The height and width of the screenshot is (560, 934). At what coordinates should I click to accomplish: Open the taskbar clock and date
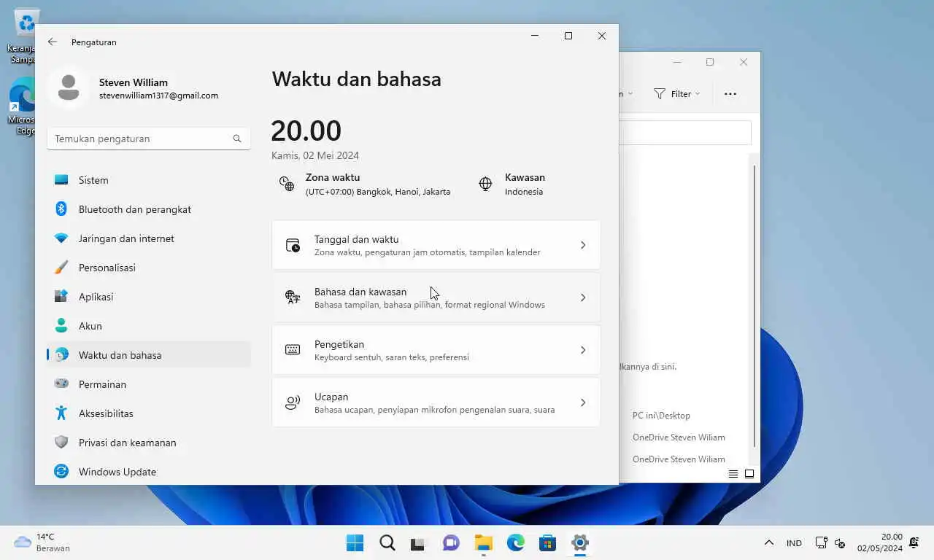[880, 542]
